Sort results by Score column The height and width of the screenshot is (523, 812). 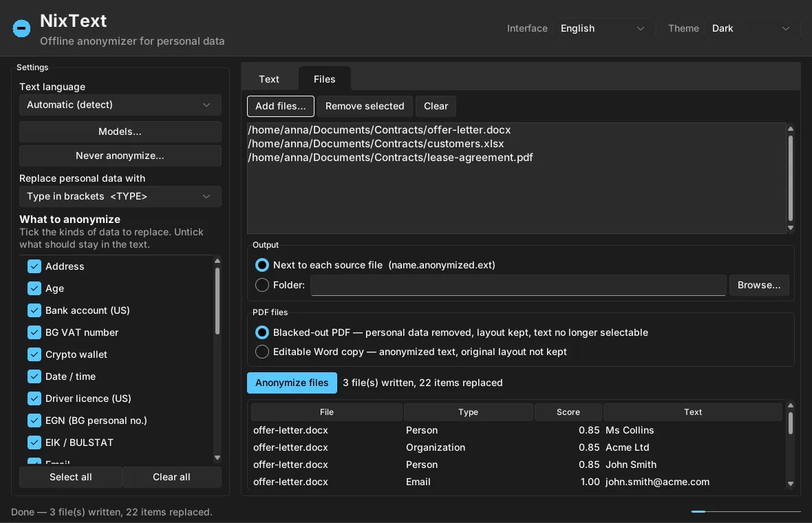click(x=568, y=412)
